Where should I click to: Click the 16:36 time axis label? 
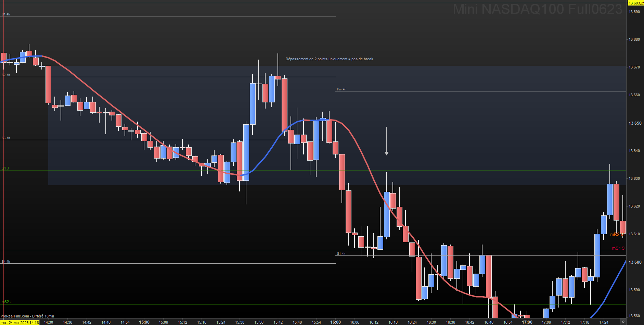tap(451, 322)
